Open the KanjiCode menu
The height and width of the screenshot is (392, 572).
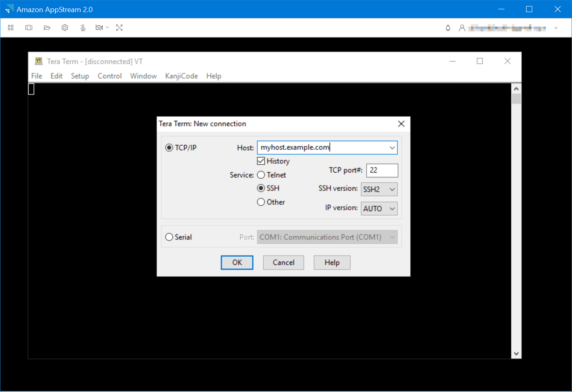tap(182, 76)
